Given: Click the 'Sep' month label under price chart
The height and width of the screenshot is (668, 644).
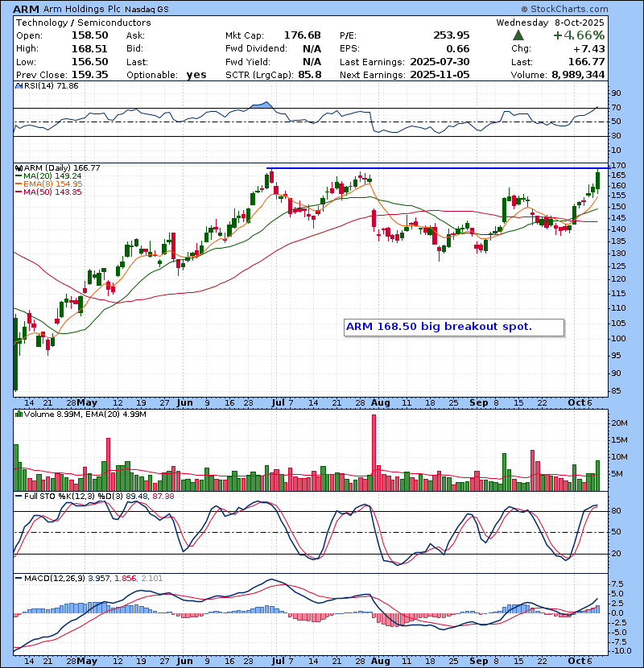Looking at the screenshot, I should (x=479, y=402).
